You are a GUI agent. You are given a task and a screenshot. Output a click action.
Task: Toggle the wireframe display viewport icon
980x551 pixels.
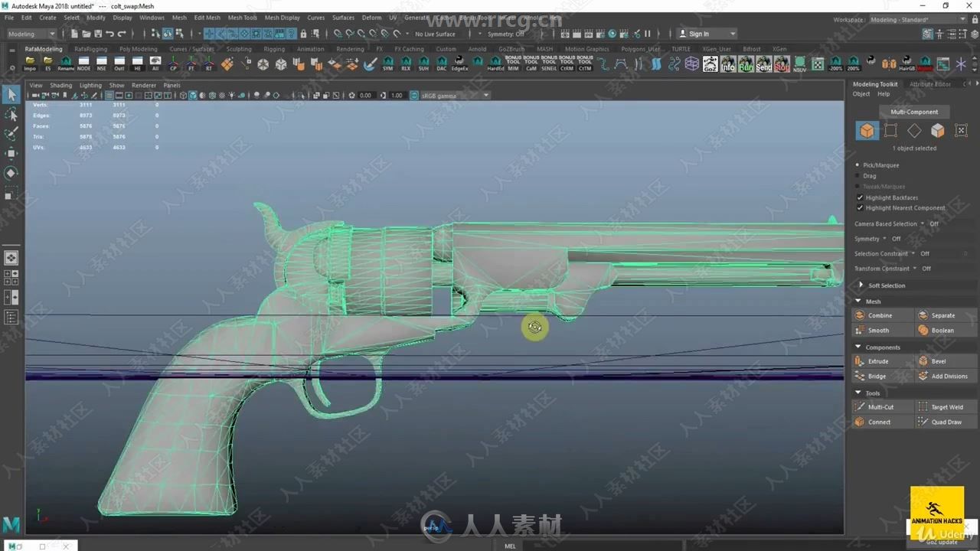[x=182, y=96]
